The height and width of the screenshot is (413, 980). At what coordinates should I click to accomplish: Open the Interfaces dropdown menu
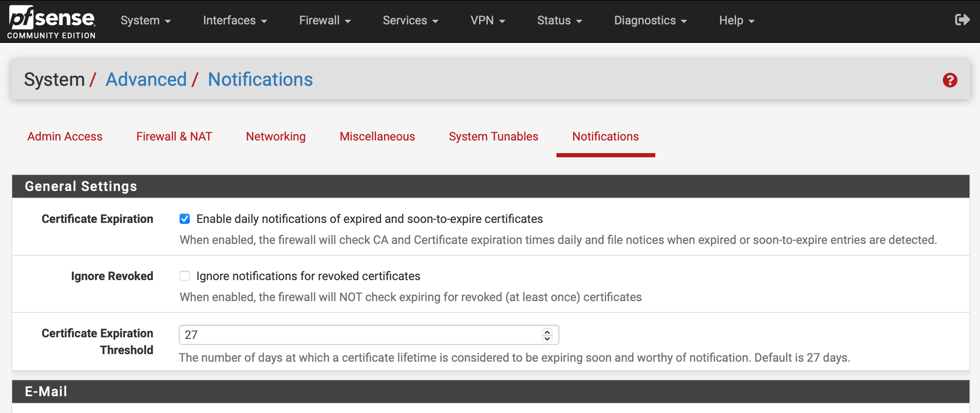point(235,21)
